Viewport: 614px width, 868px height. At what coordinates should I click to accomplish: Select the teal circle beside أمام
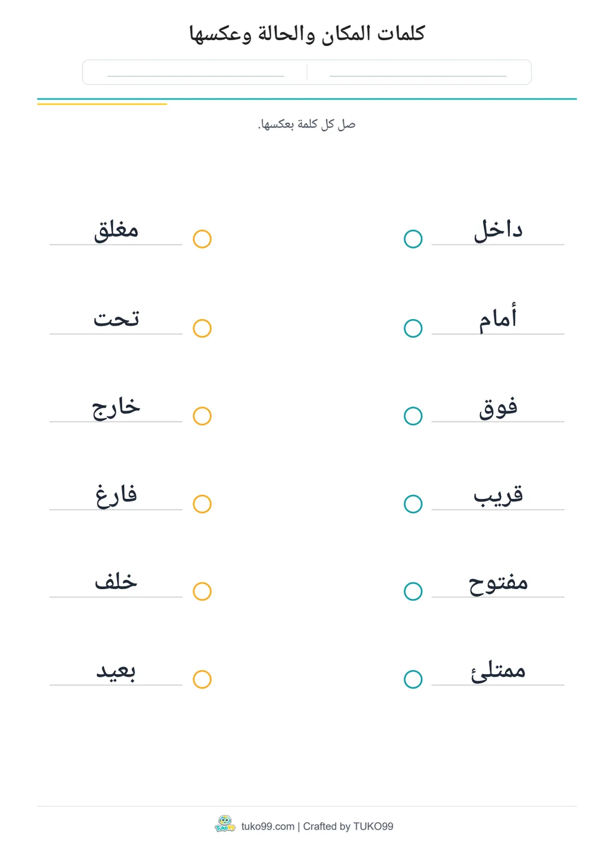[x=413, y=328]
